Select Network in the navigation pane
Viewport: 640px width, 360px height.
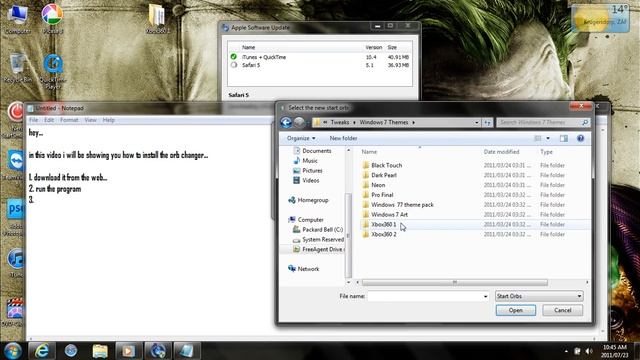click(304, 269)
